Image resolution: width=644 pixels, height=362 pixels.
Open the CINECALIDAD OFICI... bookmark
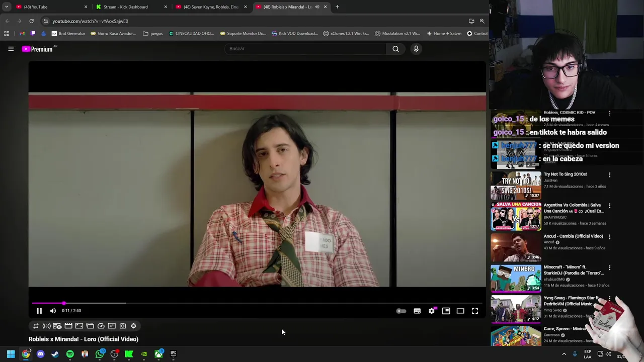(191, 34)
